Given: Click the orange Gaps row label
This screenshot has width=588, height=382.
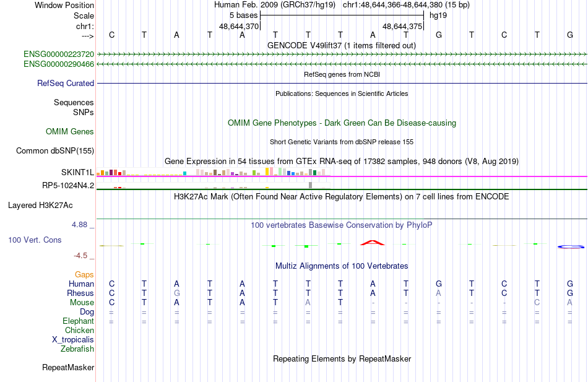Looking at the screenshot, I should pyautogui.click(x=84, y=275).
